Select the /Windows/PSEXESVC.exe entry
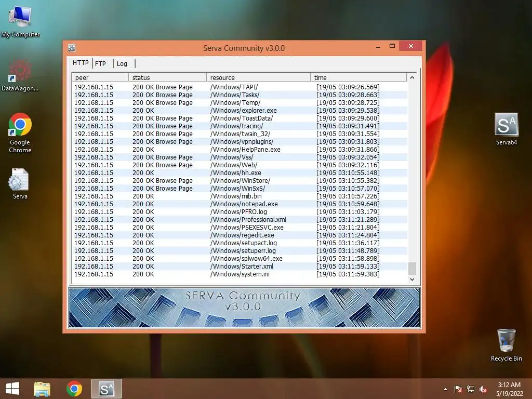 (240, 228)
